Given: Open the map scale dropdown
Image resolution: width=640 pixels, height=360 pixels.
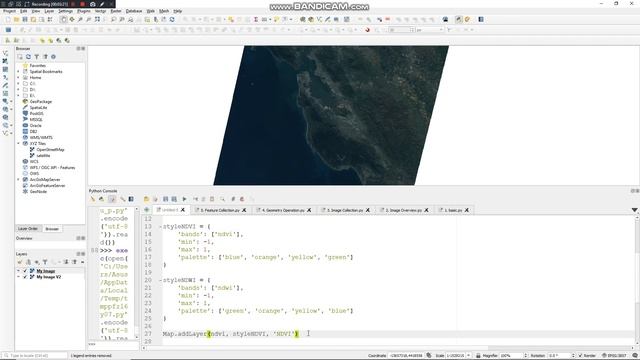Looking at the screenshot, I should coord(469,356).
